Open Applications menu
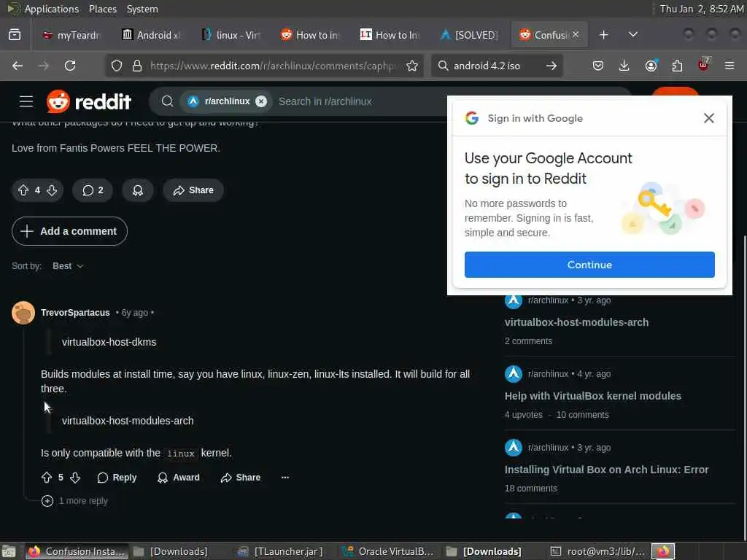This screenshot has height=560, width=747. (51, 9)
